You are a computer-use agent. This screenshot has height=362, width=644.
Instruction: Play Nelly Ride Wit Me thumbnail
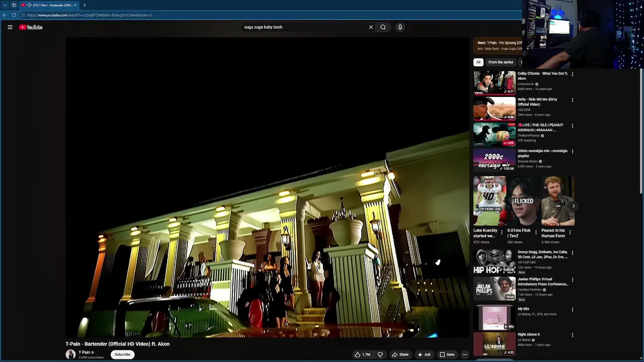(x=495, y=109)
